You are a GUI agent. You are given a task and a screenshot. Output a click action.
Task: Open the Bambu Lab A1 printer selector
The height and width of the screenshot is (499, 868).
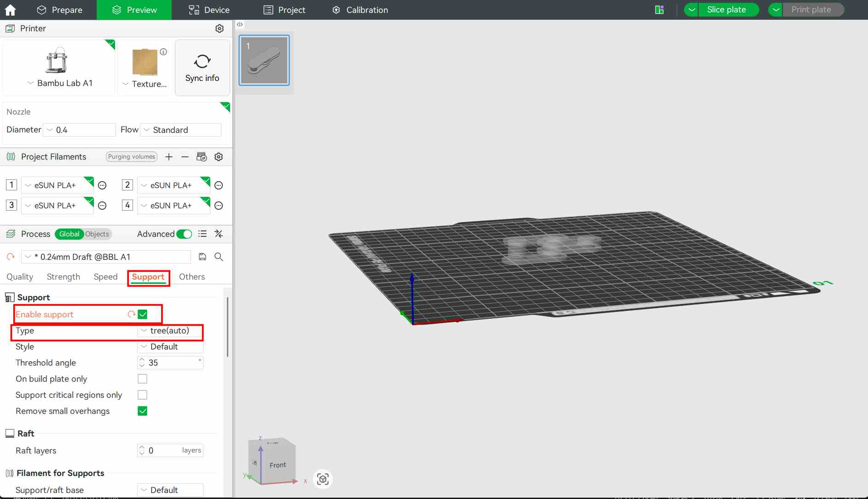coord(59,83)
